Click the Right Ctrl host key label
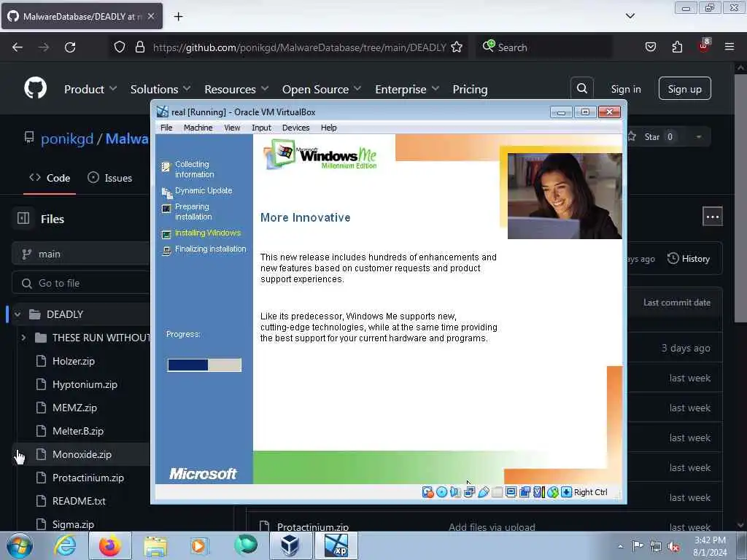747x560 pixels. [590, 492]
